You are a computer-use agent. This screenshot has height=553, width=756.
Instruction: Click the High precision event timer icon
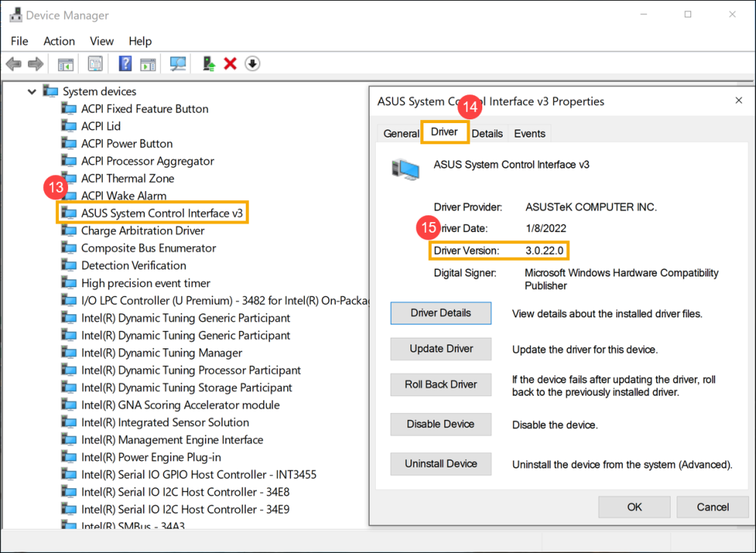pyautogui.click(x=69, y=283)
